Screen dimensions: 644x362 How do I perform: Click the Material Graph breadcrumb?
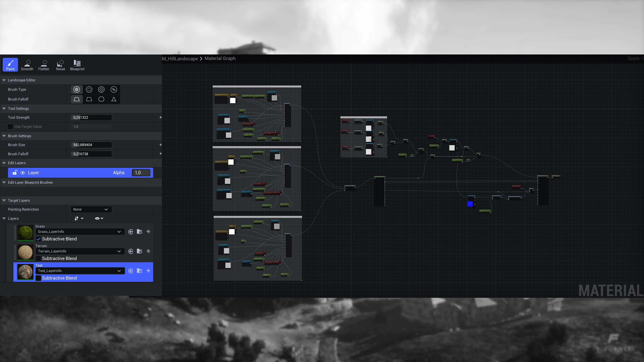pyautogui.click(x=220, y=58)
